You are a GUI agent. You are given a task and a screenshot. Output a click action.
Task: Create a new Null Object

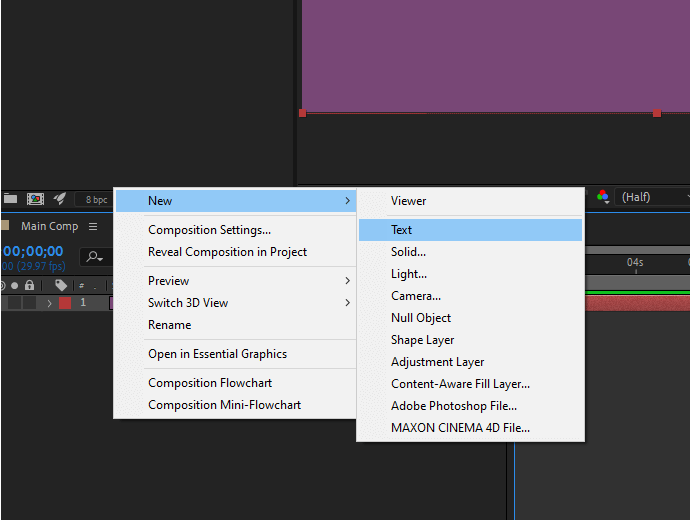pos(470,318)
